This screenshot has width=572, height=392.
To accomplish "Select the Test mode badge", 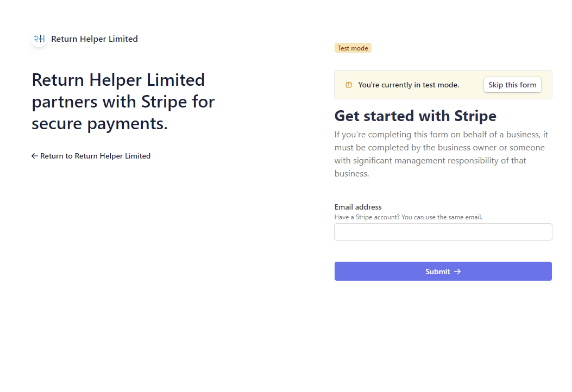I will [353, 48].
